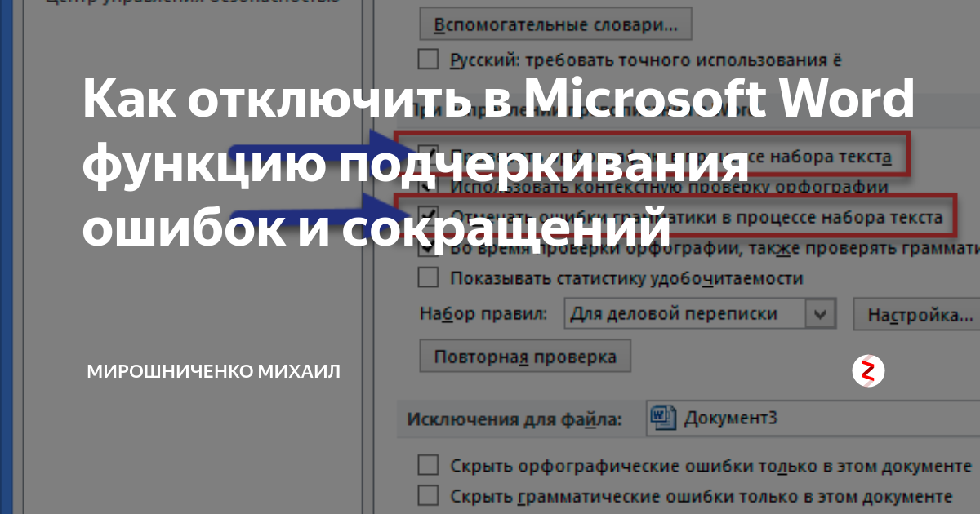980x514 pixels.
Task: Click the Zen logo icon
Action: pyautogui.click(x=869, y=371)
